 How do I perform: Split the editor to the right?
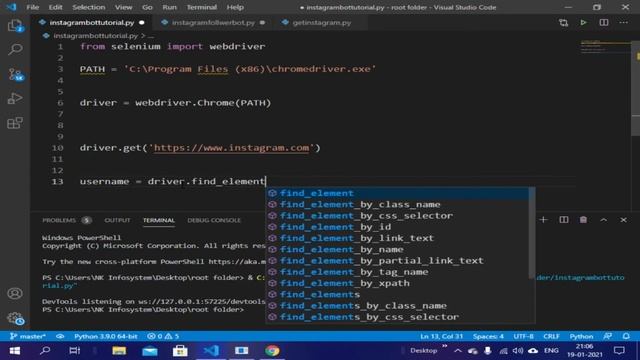[x=604, y=22]
